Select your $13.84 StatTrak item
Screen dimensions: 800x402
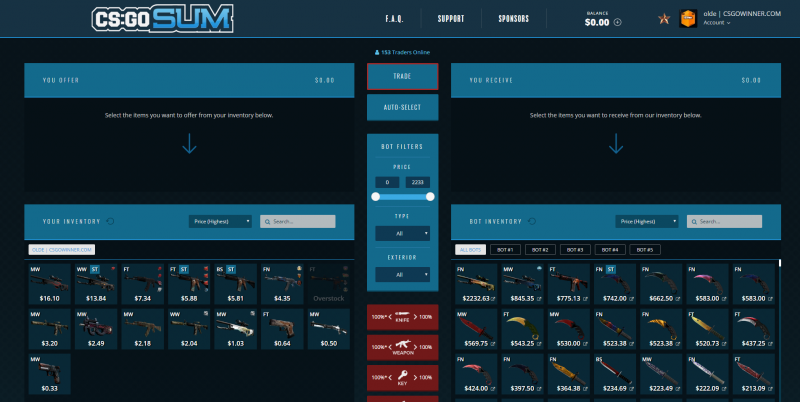click(96, 284)
